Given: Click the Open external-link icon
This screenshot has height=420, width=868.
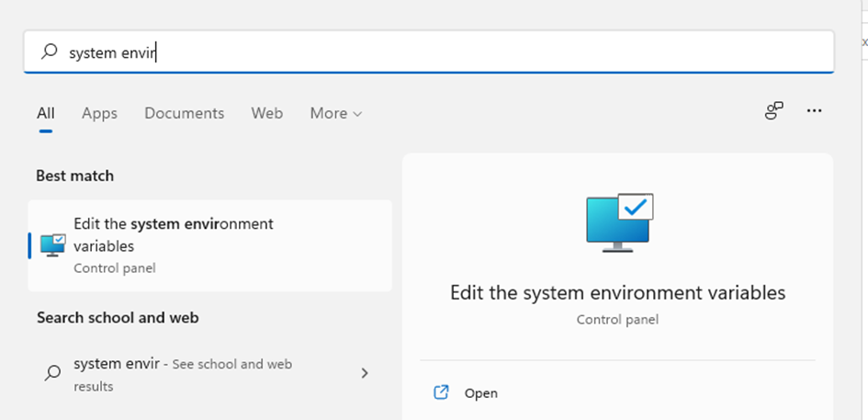Looking at the screenshot, I should (x=441, y=392).
